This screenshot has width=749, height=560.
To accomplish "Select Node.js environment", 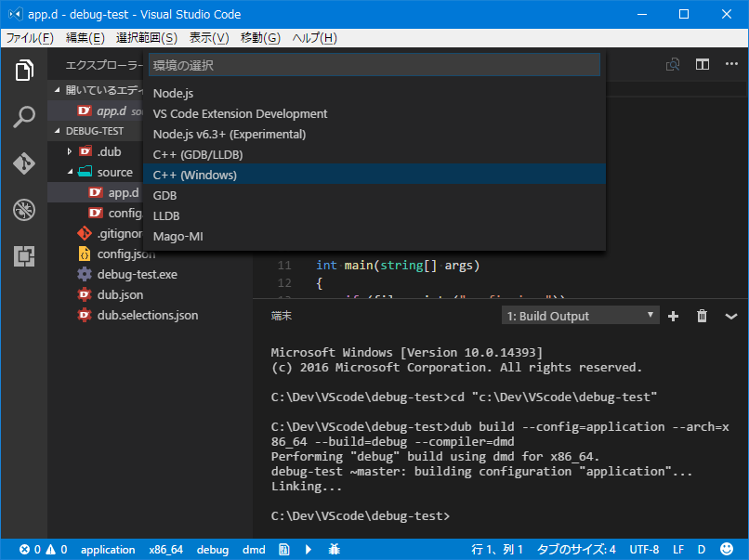I will pyautogui.click(x=374, y=93).
